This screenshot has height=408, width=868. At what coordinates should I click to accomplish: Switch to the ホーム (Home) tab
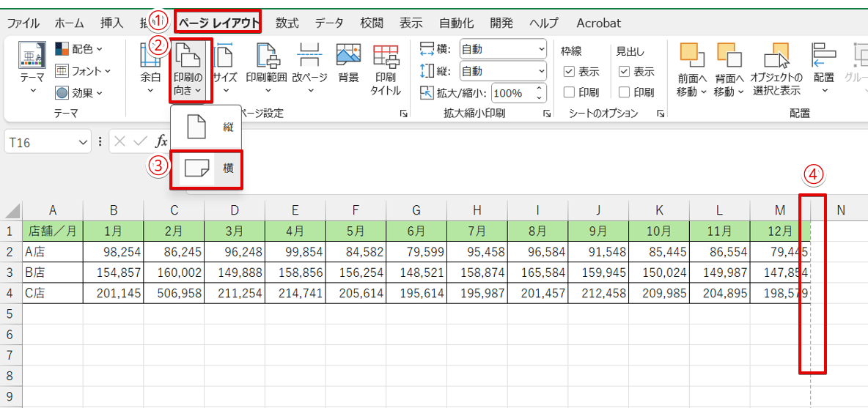click(69, 23)
